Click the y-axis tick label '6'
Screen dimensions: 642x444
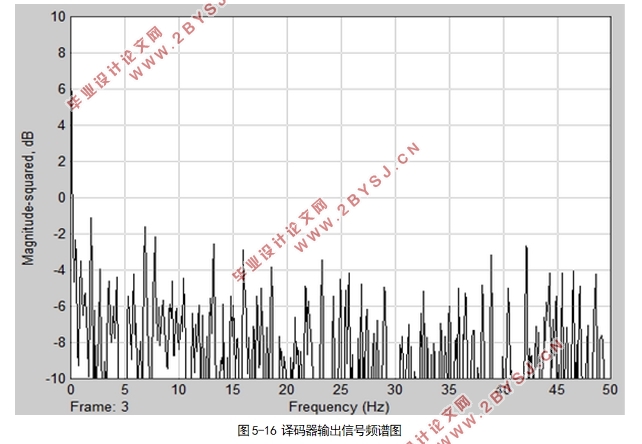tap(61, 89)
